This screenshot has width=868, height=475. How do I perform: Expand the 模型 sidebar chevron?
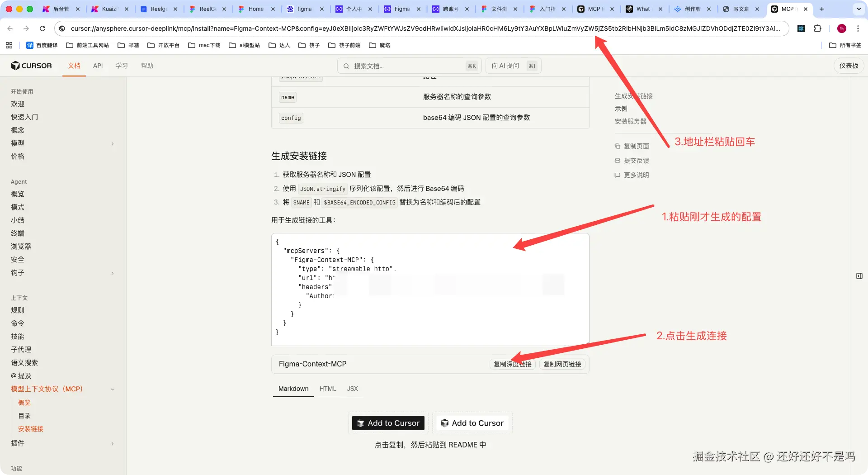(113, 144)
